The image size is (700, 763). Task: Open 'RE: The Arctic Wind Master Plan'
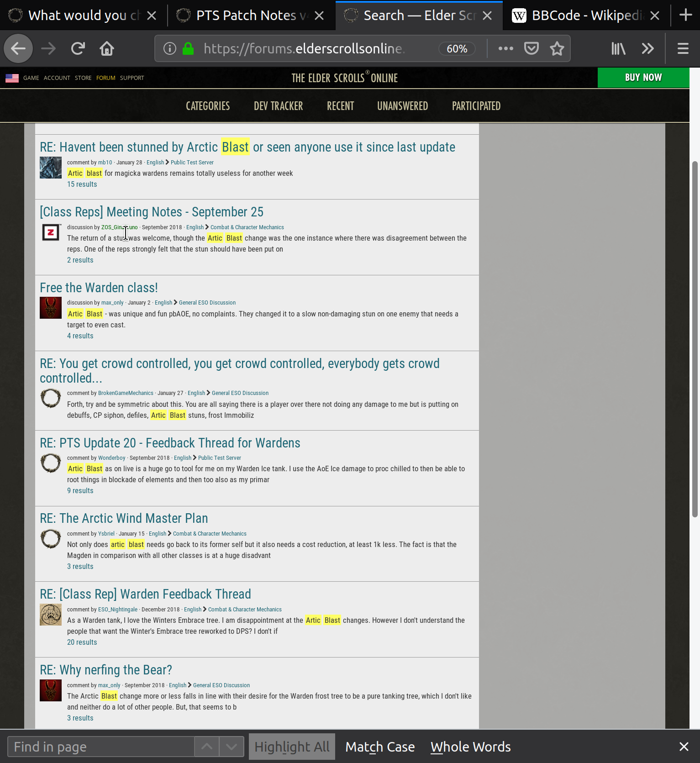point(124,518)
